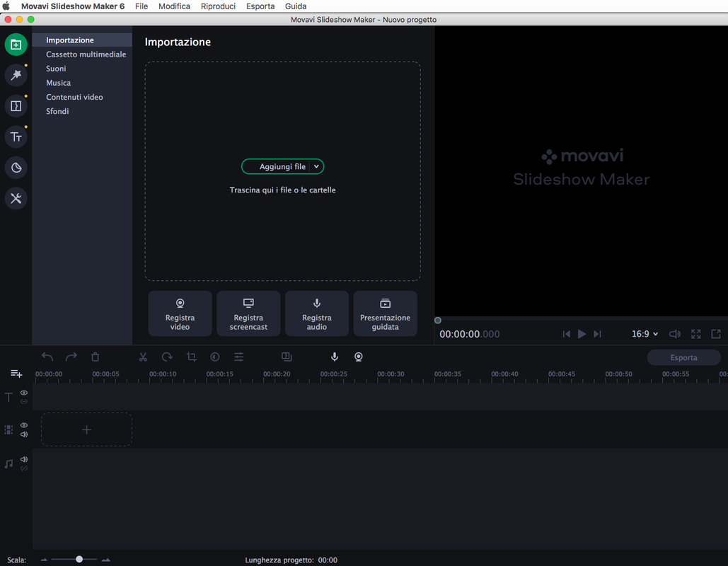Image resolution: width=728 pixels, height=566 pixels.
Task: Toggle audio track link icon
Action: click(24, 468)
